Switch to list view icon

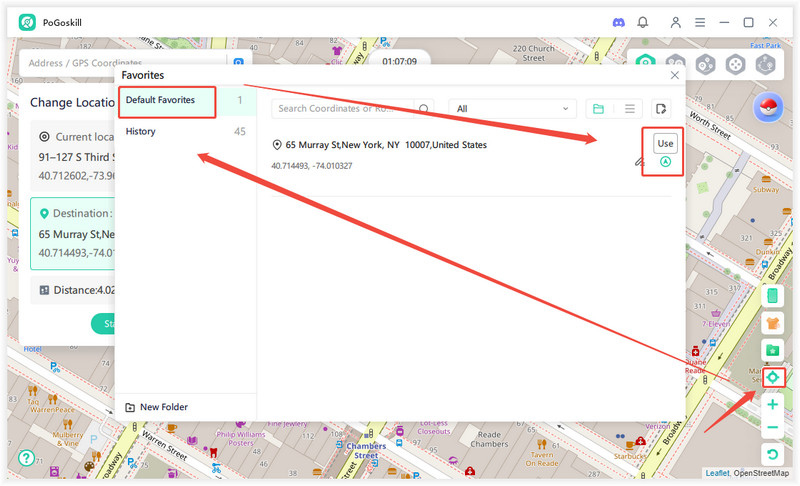point(630,109)
